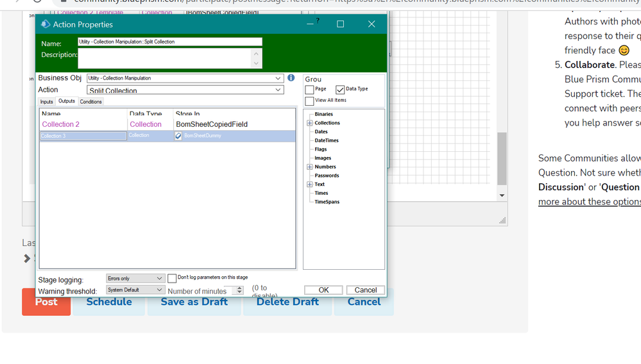Expand the Collections tree node
Viewport: 641px width, 364px height.
tap(310, 123)
